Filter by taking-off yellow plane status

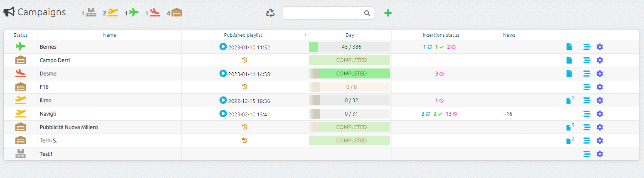[112, 13]
